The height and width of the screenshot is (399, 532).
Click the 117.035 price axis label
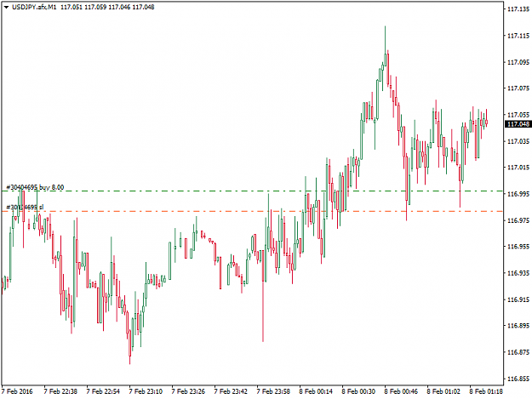[518, 141]
